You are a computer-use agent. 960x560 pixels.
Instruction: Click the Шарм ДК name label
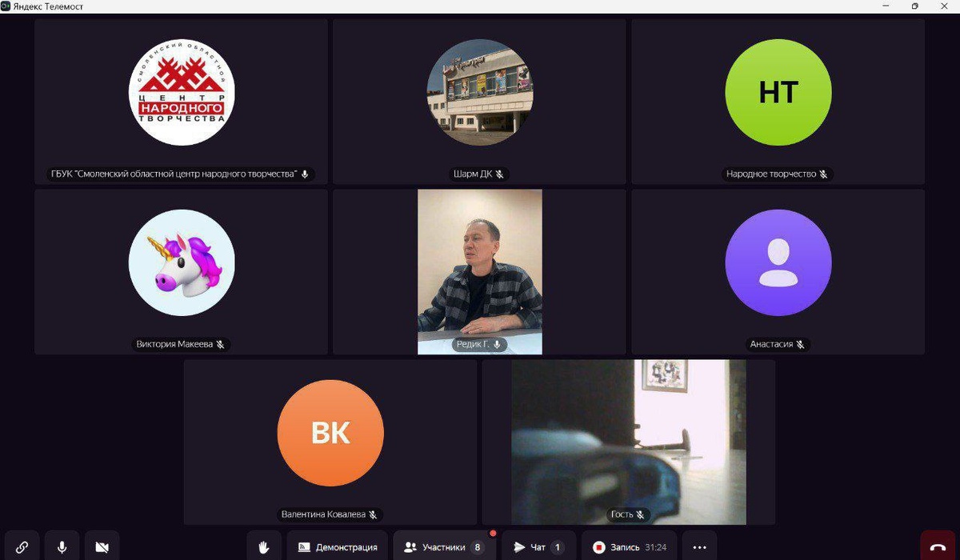[478, 174]
